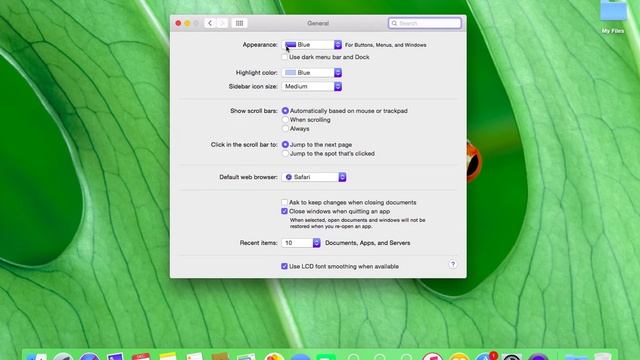Open the Highlight color dropdown

click(x=312, y=73)
